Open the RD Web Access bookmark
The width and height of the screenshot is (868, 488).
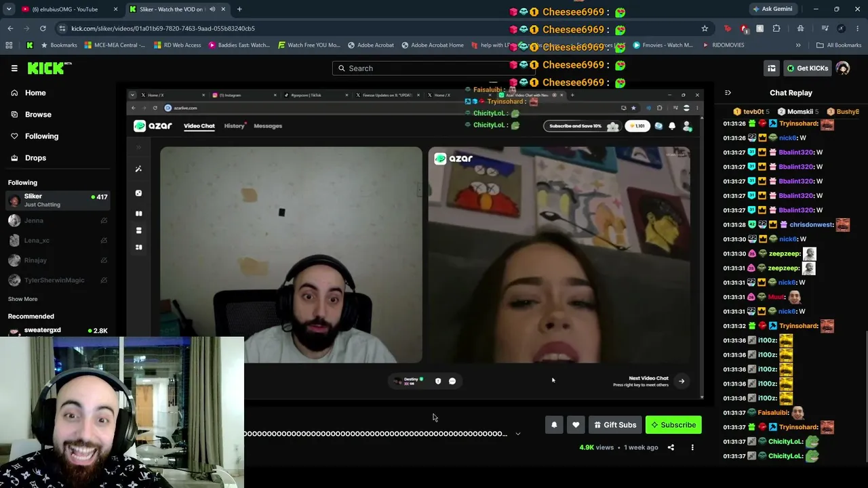click(178, 45)
